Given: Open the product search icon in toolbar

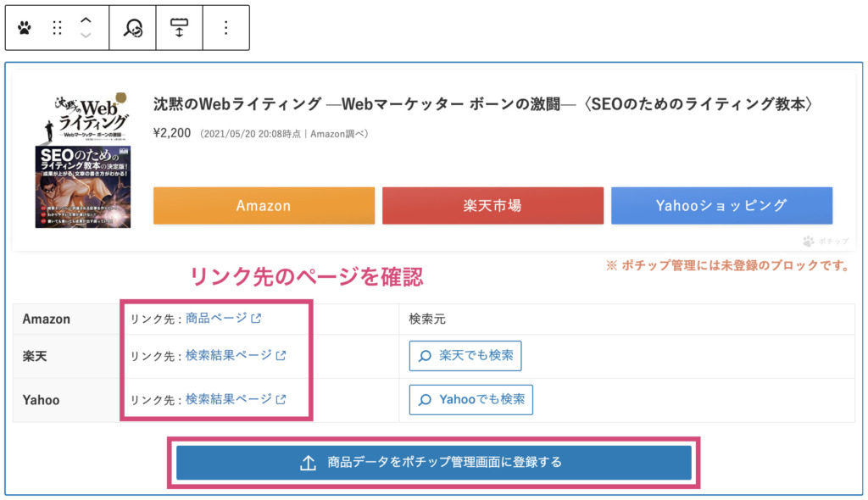Looking at the screenshot, I should point(133,28).
